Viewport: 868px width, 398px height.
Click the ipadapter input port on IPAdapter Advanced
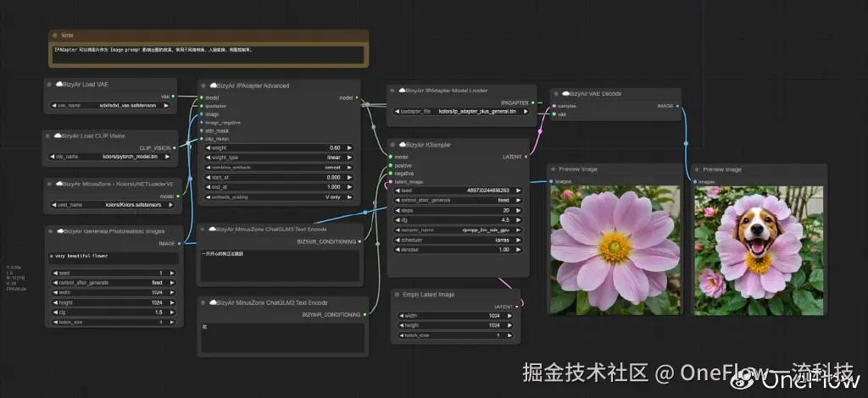[202, 106]
